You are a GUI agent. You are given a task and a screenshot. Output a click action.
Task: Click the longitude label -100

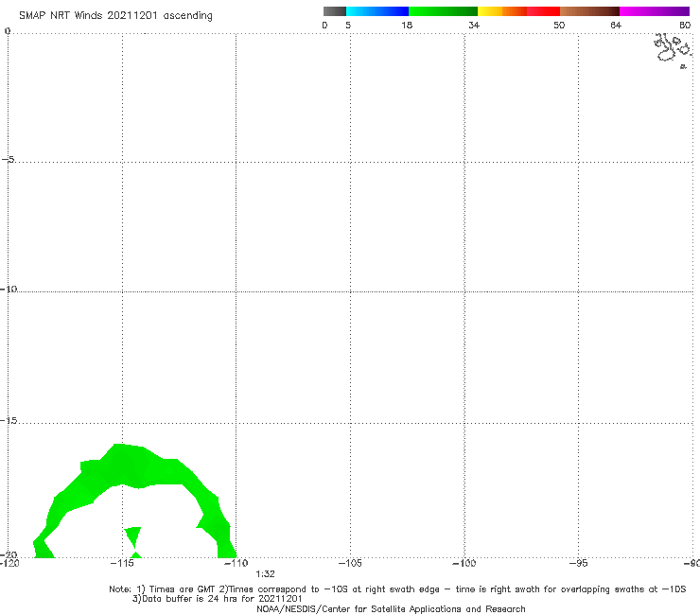click(464, 563)
